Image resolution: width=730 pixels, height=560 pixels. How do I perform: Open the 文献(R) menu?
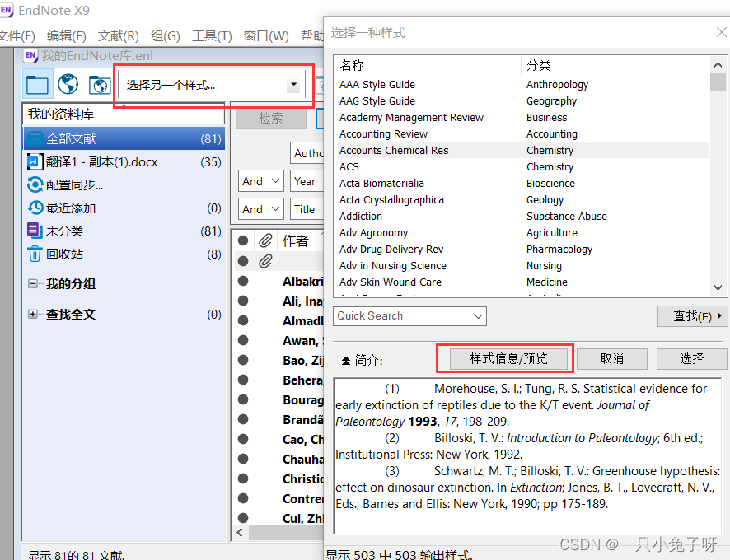pos(119,36)
